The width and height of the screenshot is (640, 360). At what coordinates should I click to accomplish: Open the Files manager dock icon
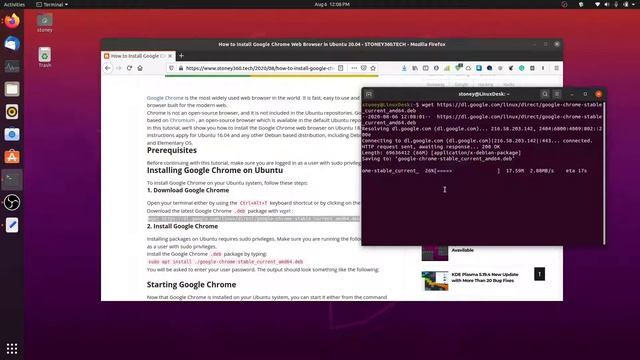[x=12, y=89]
